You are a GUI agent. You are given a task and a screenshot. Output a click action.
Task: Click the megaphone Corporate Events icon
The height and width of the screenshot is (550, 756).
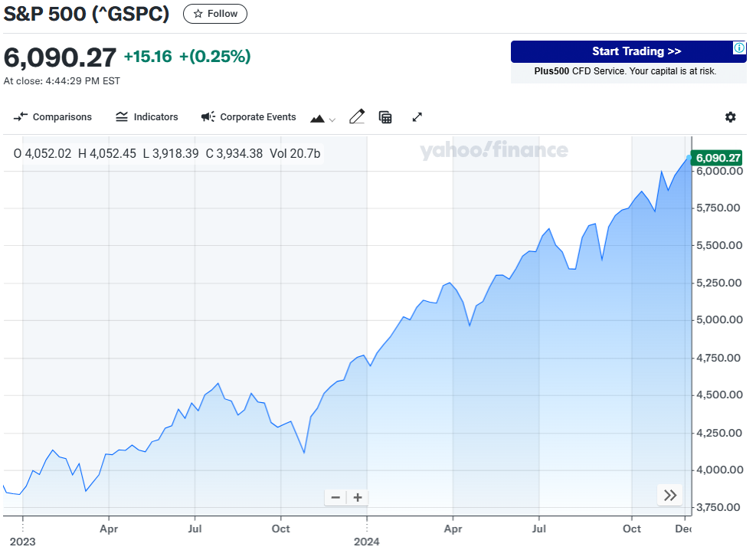208,117
